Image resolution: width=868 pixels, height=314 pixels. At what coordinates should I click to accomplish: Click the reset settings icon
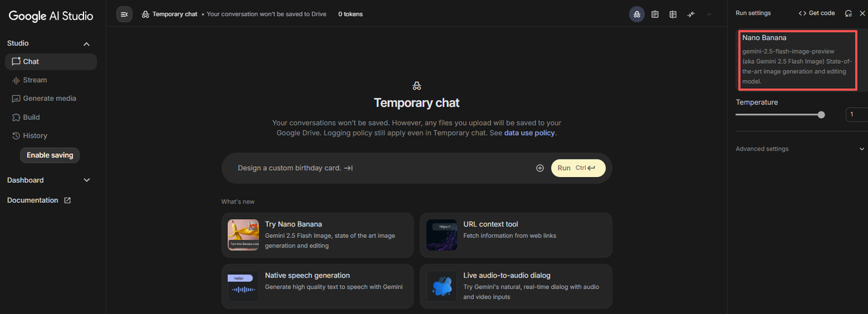point(848,14)
